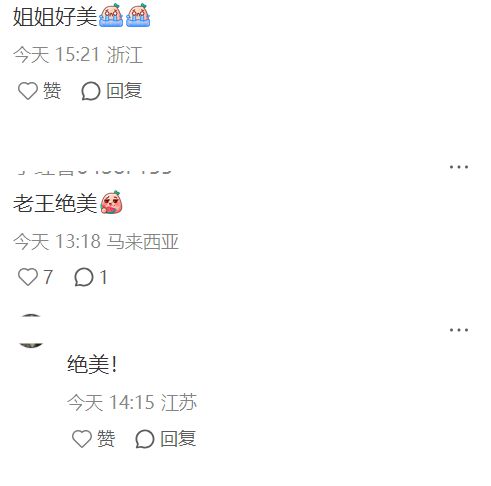Viewport: 491px width, 486px height.
Task: Click the 回复 text under 姐姐好美
Action: point(124,91)
